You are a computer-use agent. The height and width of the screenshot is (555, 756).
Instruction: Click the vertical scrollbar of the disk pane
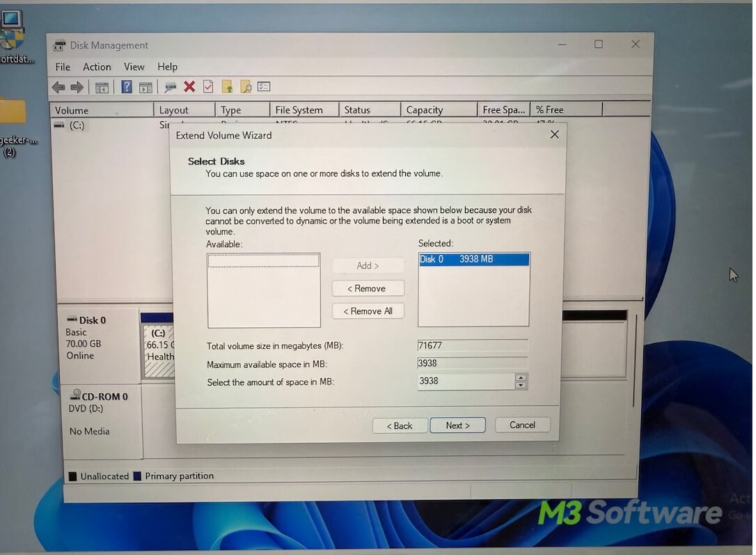point(634,361)
